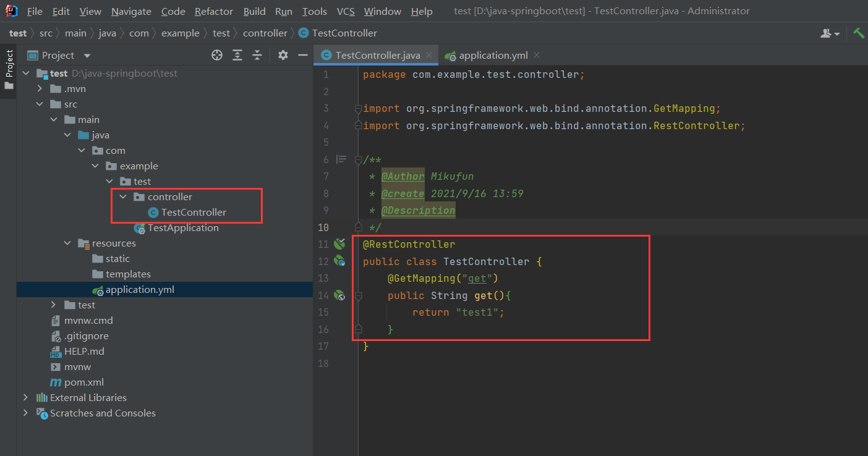Click Expand All icon in Project panel

tap(237, 55)
